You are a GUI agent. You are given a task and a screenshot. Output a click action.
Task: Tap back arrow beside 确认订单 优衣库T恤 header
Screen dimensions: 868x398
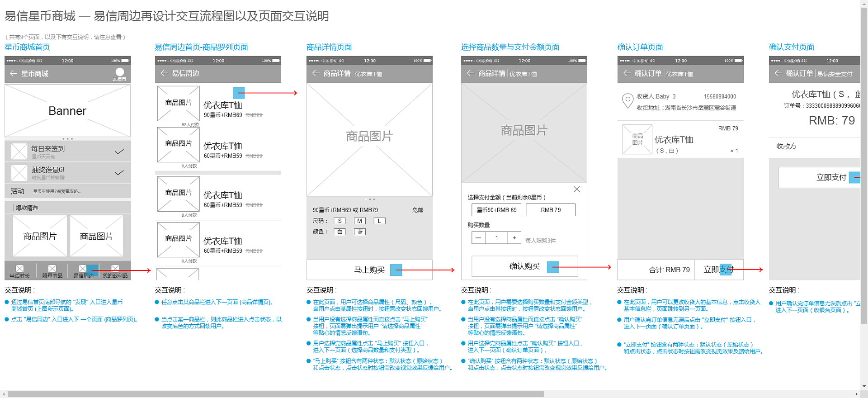click(x=627, y=73)
